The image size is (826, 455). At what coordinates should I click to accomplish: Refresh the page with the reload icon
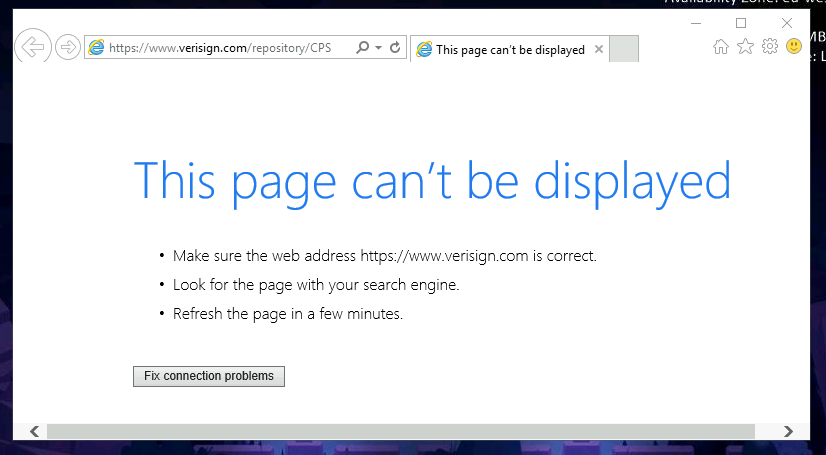[x=395, y=48]
